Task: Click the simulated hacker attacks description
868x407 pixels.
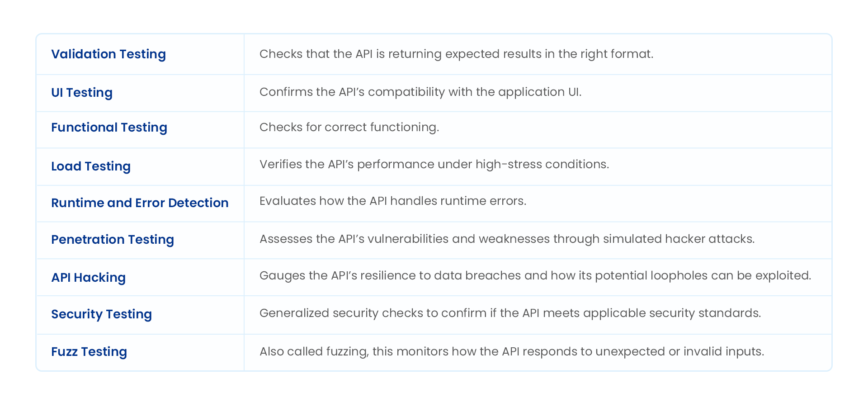Action: tap(507, 239)
